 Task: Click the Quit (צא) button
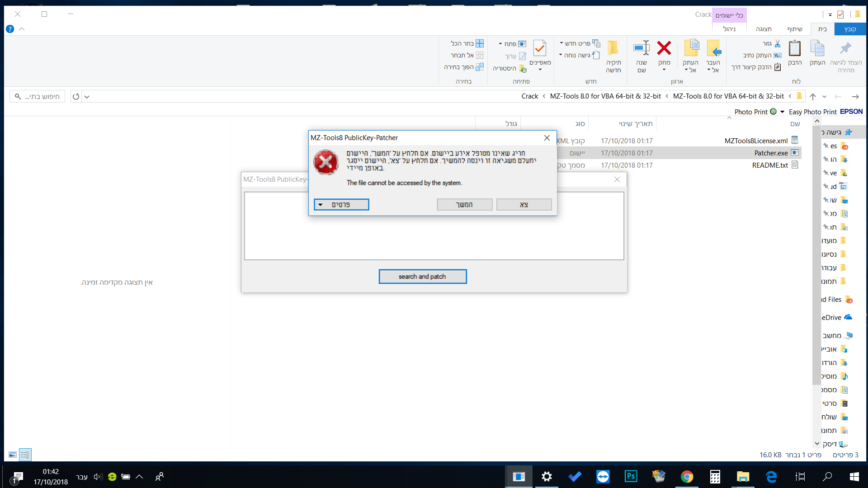[524, 205]
